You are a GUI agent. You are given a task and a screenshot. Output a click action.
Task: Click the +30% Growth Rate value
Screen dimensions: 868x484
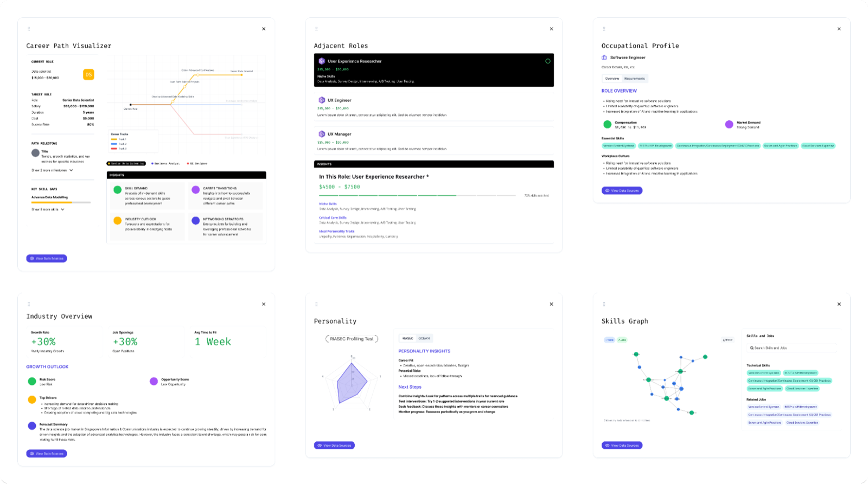pyautogui.click(x=43, y=342)
